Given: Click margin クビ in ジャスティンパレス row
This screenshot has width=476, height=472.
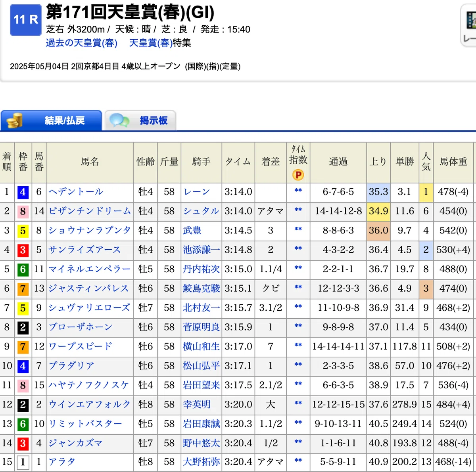Looking at the screenshot, I should click(x=271, y=289).
